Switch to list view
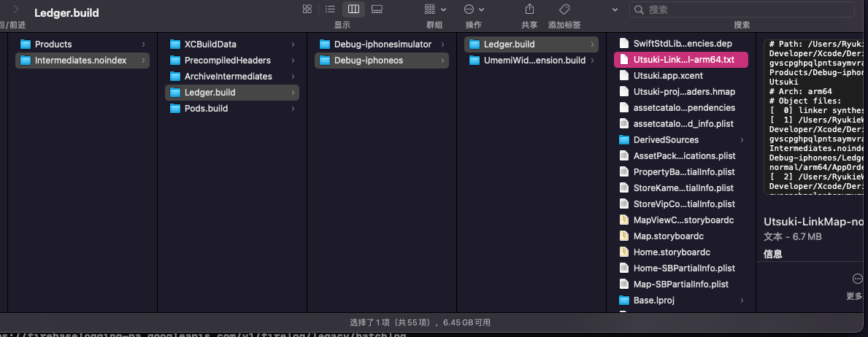 point(330,9)
